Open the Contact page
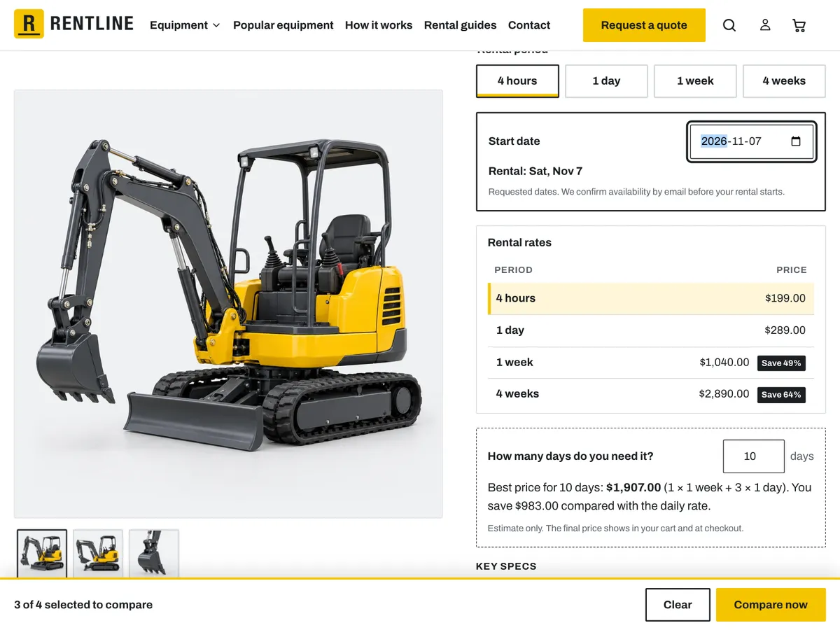Image resolution: width=840 pixels, height=630 pixels. coord(529,25)
